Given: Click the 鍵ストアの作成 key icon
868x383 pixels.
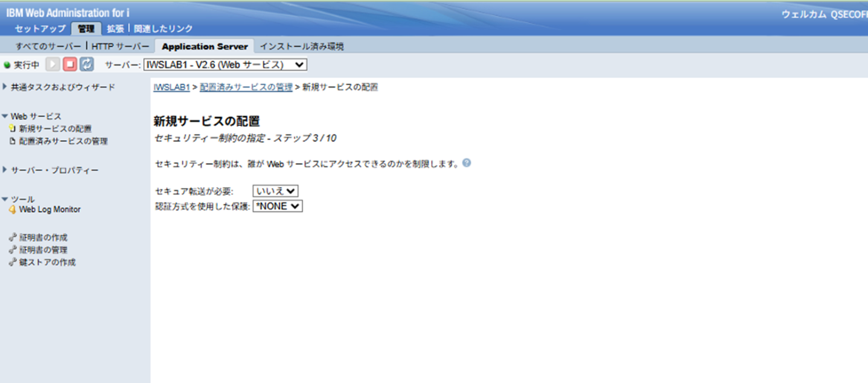Looking at the screenshot, I should point(13,263).
